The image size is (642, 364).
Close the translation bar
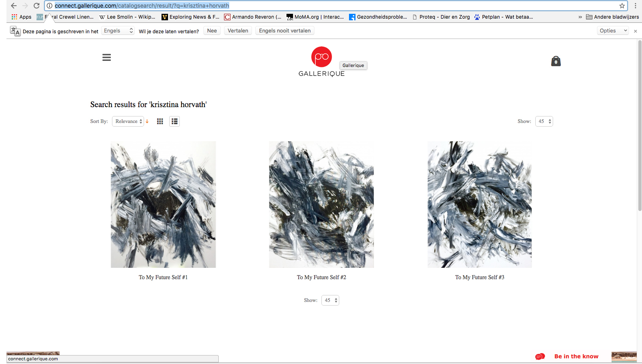click(x=635, y=31)
